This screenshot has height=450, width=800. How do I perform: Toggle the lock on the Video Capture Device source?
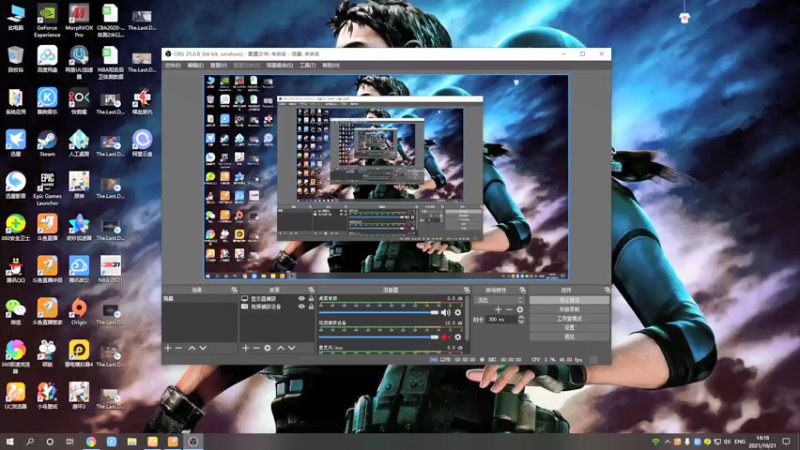(311, 307)
